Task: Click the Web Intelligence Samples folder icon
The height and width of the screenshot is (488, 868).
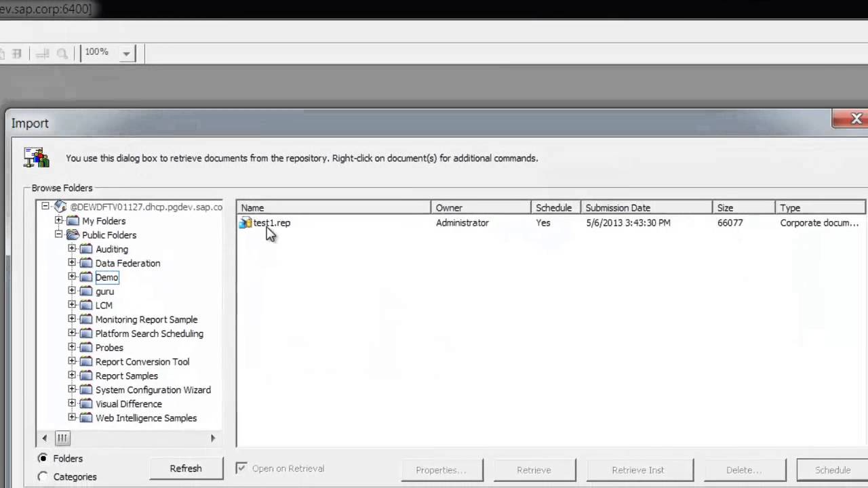Action: pos(86,418)
